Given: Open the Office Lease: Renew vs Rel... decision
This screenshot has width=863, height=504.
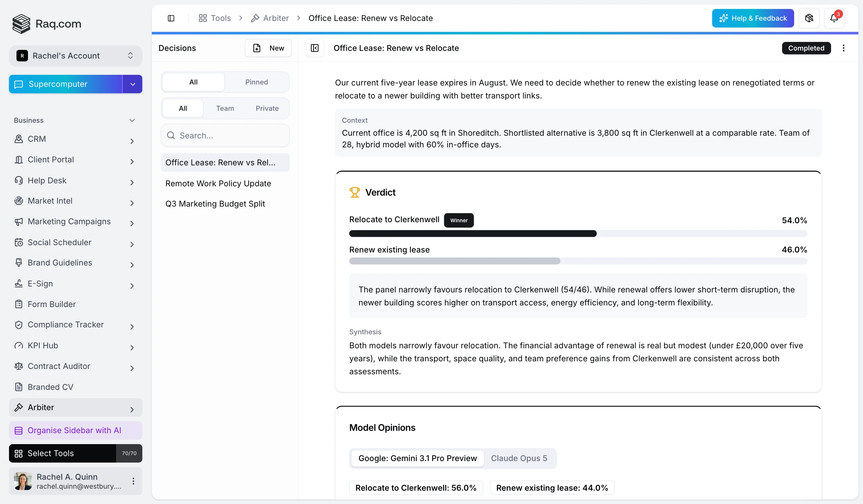Looking at the screenshot, I should coord(225,163).
